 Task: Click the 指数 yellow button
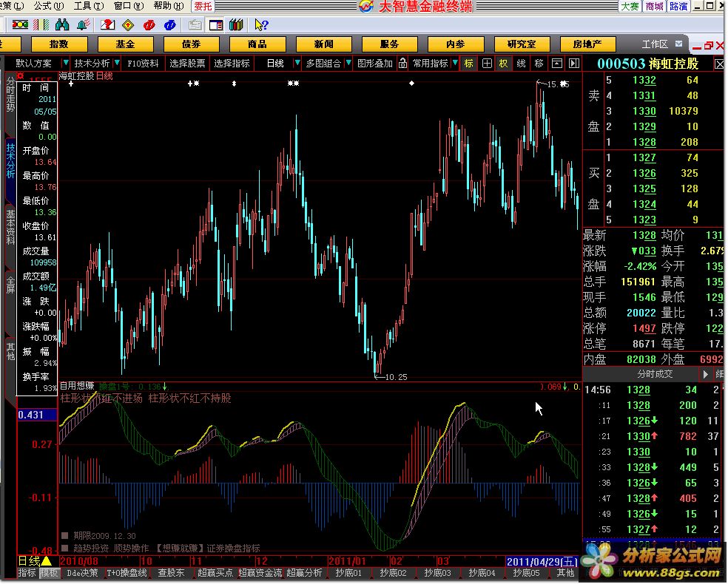(59, 44)
